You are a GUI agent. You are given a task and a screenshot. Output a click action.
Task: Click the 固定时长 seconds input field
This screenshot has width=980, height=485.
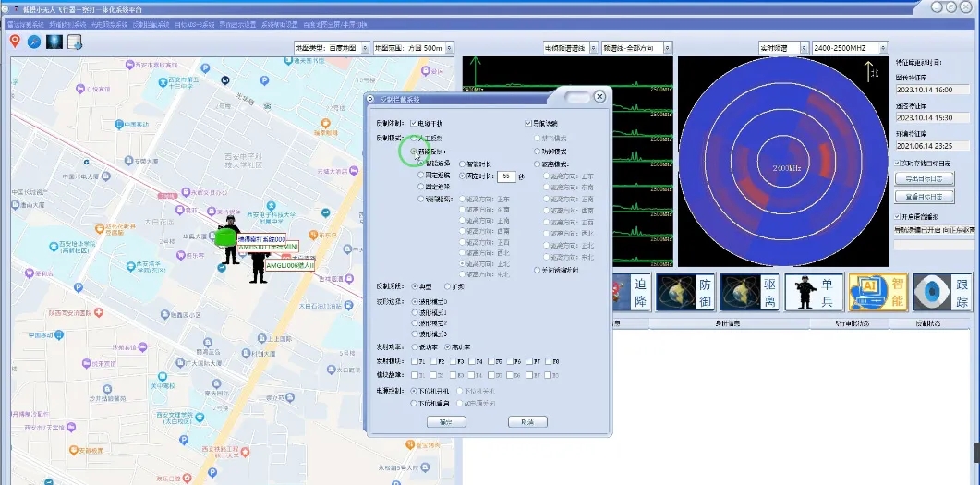506,176
